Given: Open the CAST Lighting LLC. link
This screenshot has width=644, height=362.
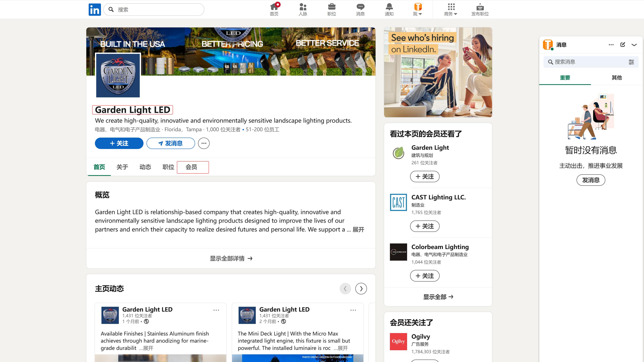Looking at the screenshot, I should coord(438,197).
